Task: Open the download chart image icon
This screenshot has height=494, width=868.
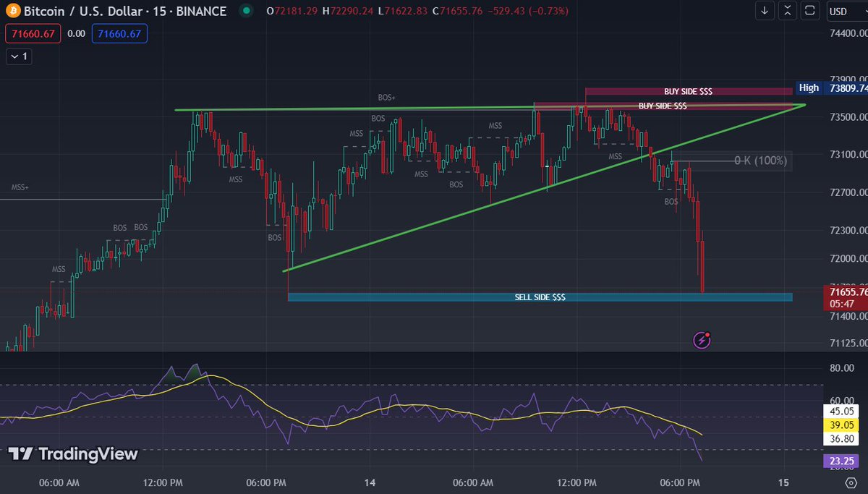Action: [x=765, y=11]
